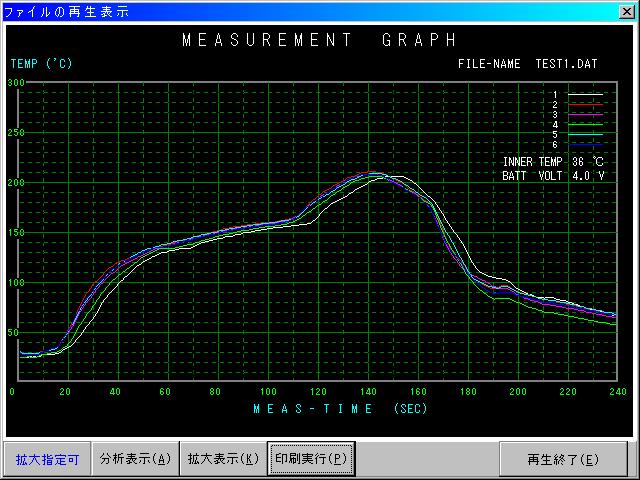
Task: Click the 180 time axis value
Action: (468, 392)
